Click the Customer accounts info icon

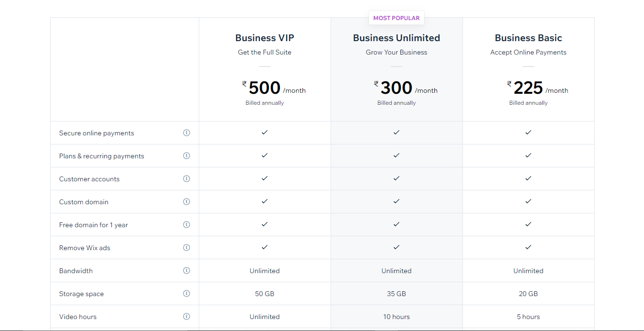tap(186, 179)
